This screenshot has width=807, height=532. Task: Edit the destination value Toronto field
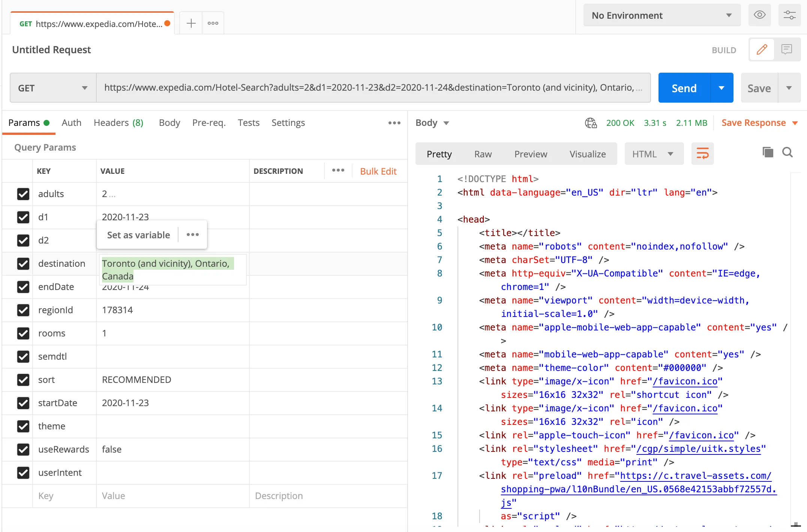(x=173, y=270)
